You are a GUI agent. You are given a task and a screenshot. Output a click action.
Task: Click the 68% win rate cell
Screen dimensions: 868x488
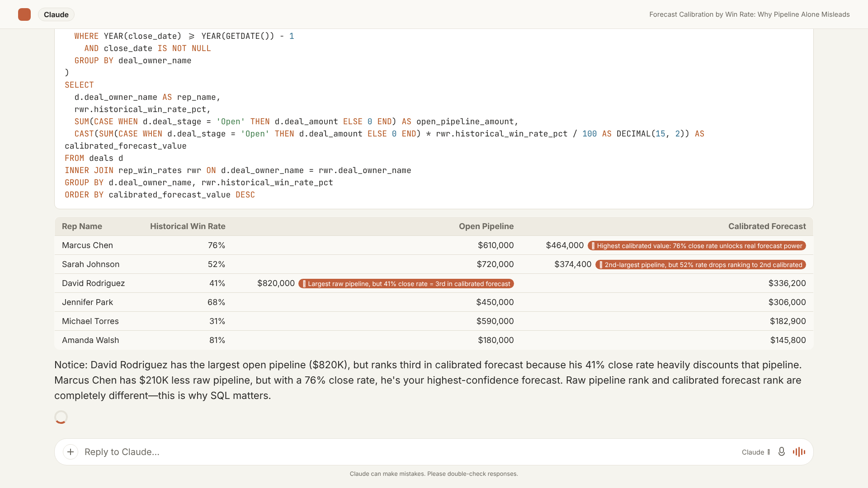216,302
